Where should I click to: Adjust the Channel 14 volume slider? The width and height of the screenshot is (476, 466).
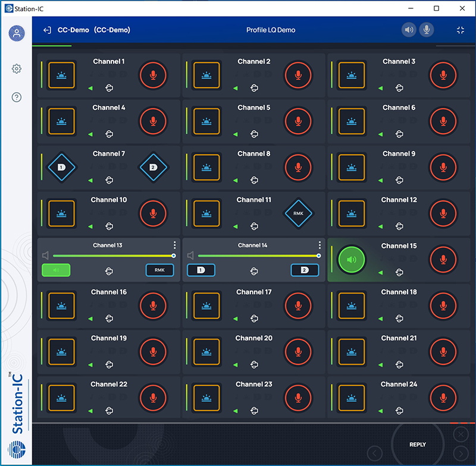click(258, 256)
